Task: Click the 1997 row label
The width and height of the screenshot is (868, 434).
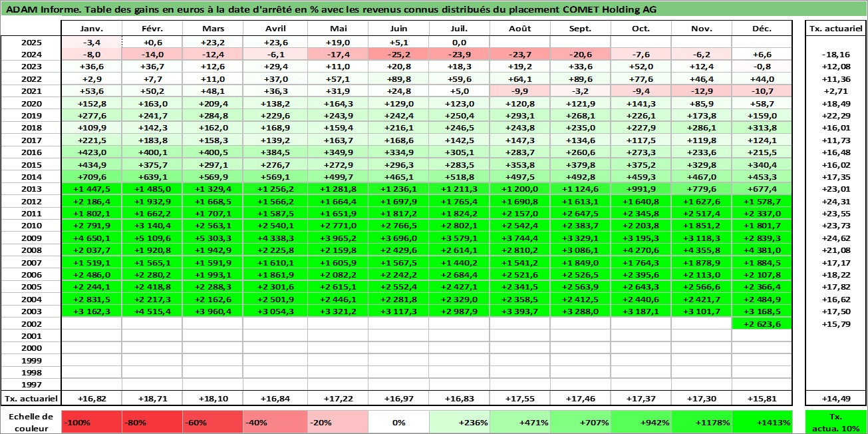Action: 31,385
